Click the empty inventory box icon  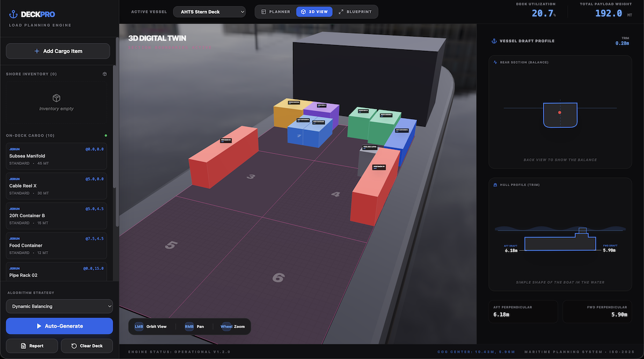56,98
